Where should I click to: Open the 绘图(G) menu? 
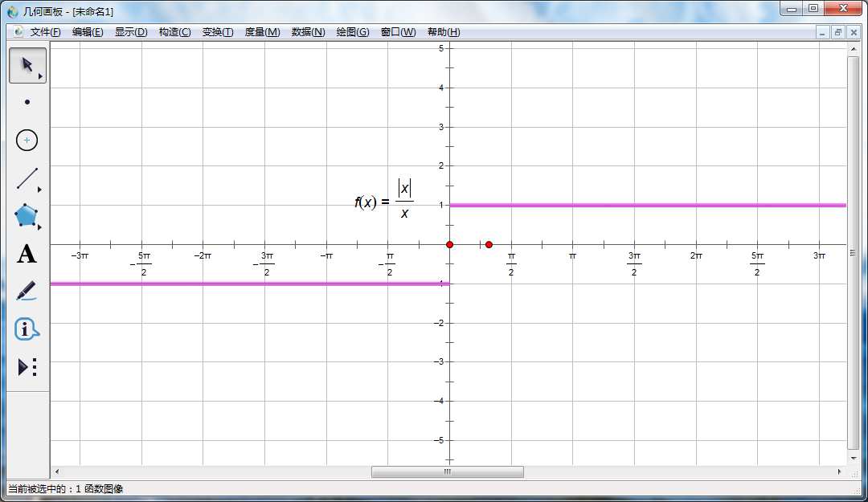pyautogui.click(x=352, y=32)
